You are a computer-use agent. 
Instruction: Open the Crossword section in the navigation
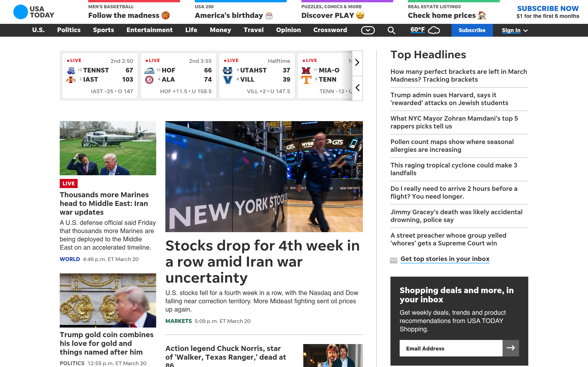pyautogui.click(x=330, y=30)
